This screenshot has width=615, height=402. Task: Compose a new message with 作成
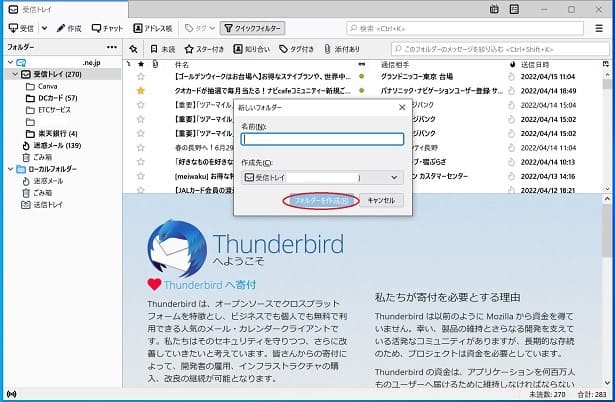pyautogui.click(x=69, y=28)
